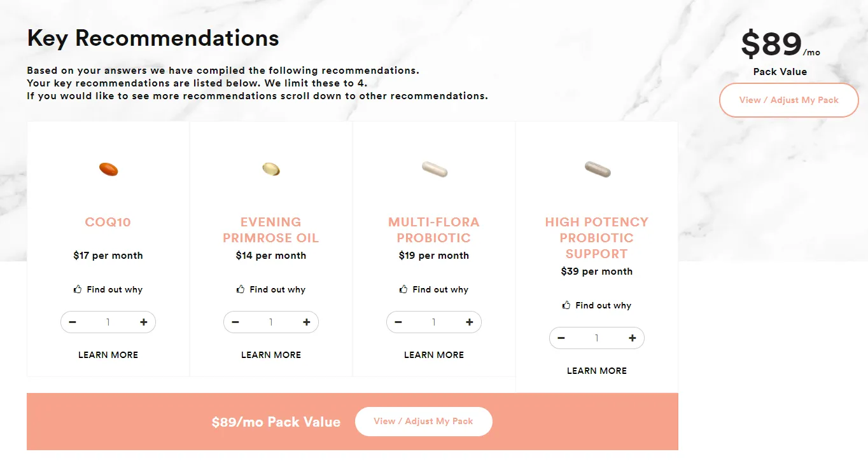Click View / Adjust My Pack in salmon banner

[x=424, y=422]
